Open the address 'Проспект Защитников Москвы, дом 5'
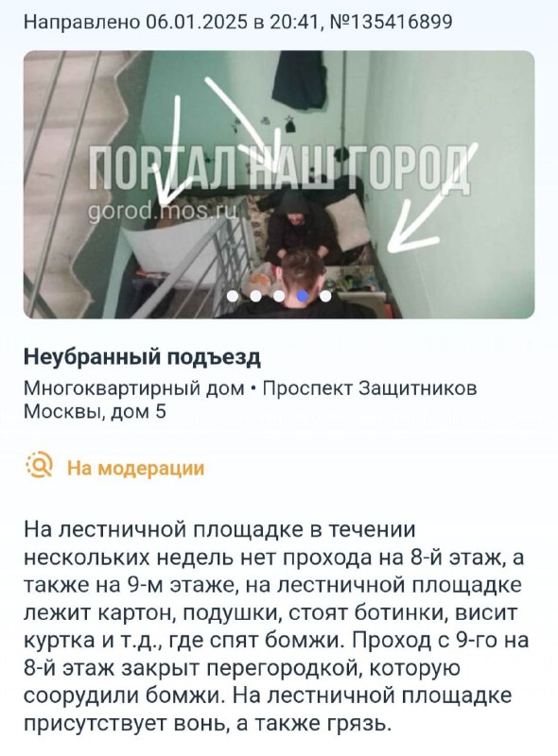The width and height of the screenshot is (558, 756). click(251, 400)
